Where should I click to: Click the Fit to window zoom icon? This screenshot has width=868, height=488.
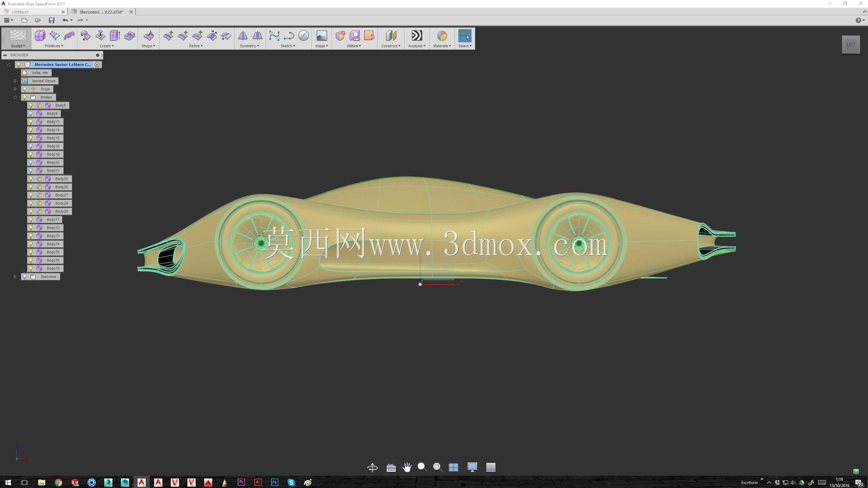point(438,467)
